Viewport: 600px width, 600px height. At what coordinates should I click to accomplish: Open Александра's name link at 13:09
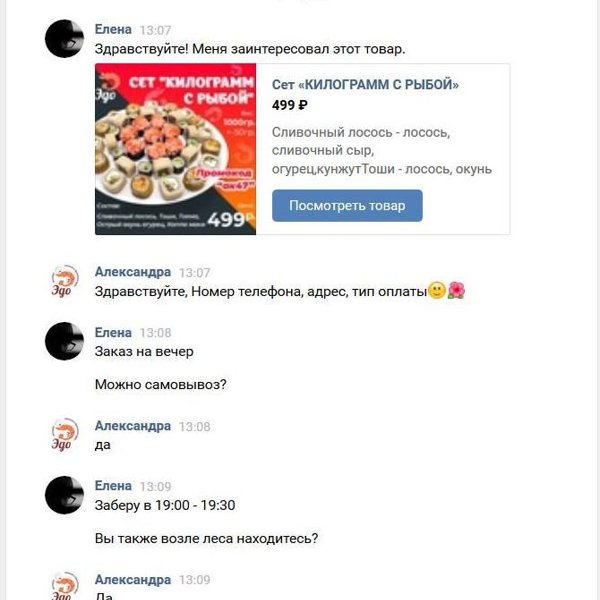[132, 580]
